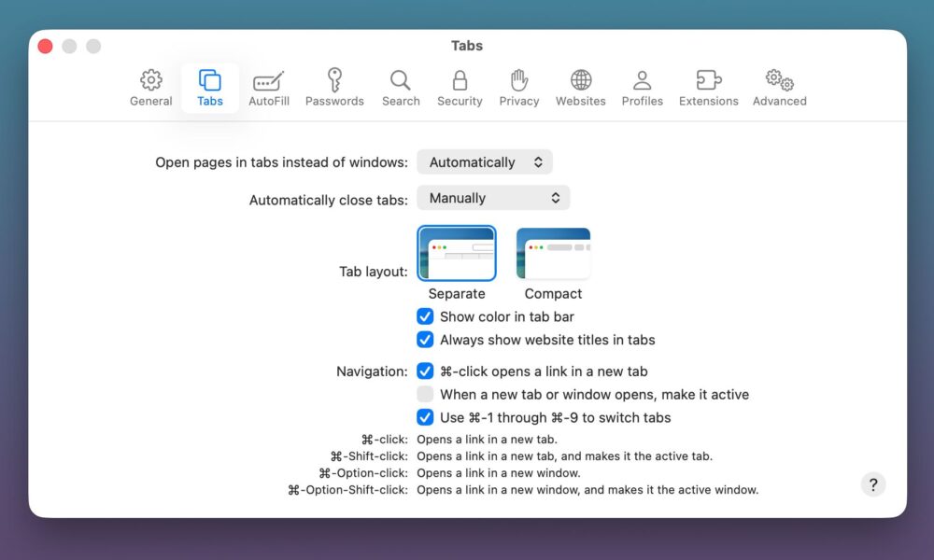Screen dimensions: 934x560
Task: Toggle ⌘-click opens link in new tab
Action: click(425, 371)
